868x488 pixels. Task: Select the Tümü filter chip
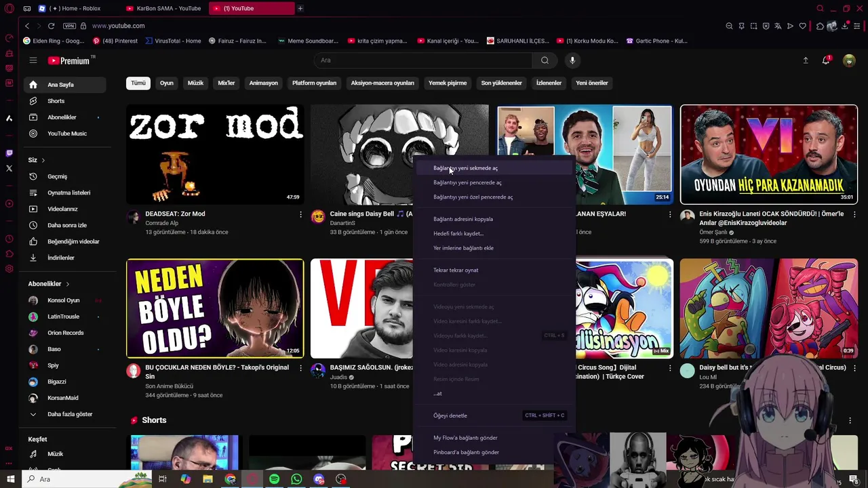(x=138, y=83)
